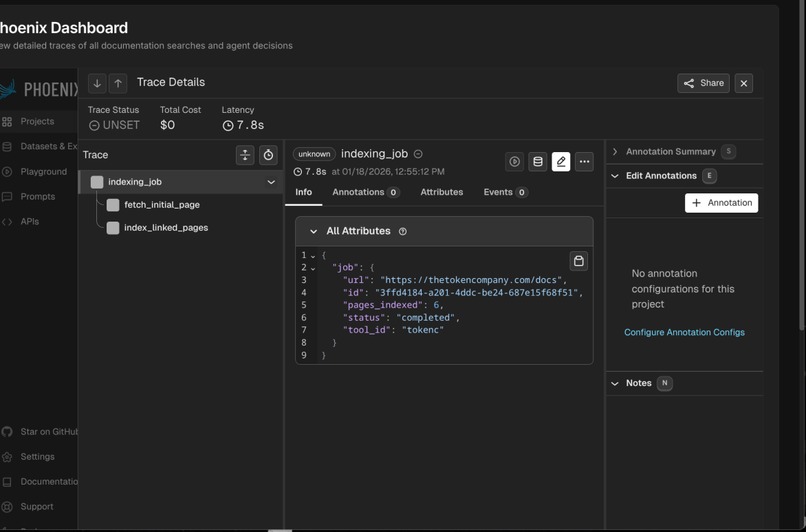
Task: Switch to the Attributes tab
Action: click(442, 192)
